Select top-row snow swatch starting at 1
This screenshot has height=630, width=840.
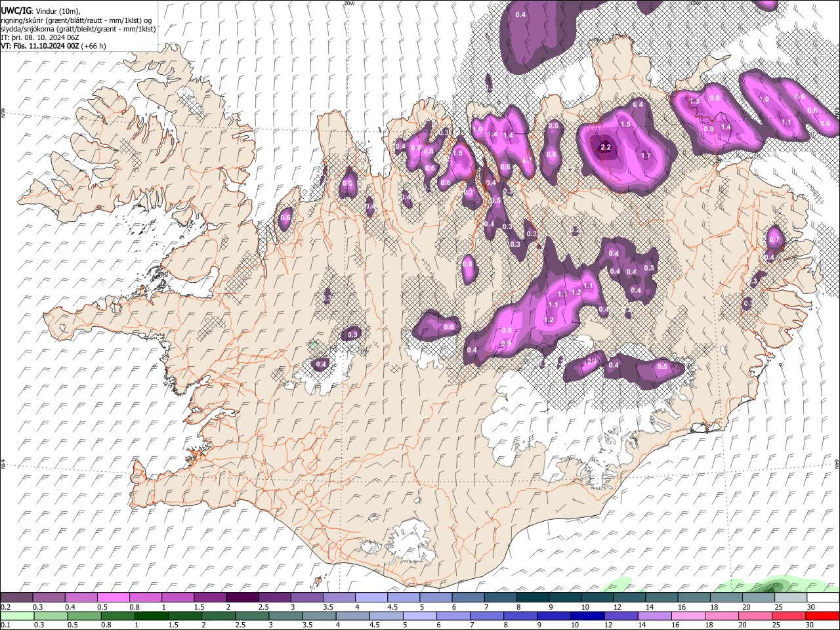pos(178,598)
